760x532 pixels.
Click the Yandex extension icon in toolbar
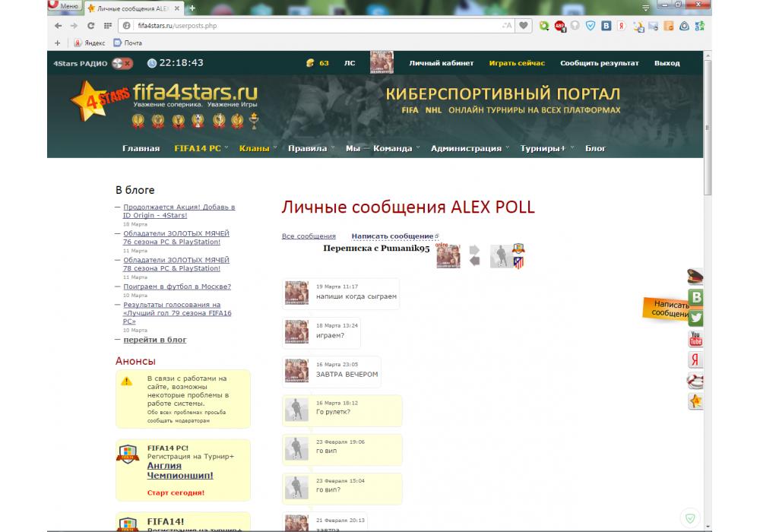click(x=622, y=26)
